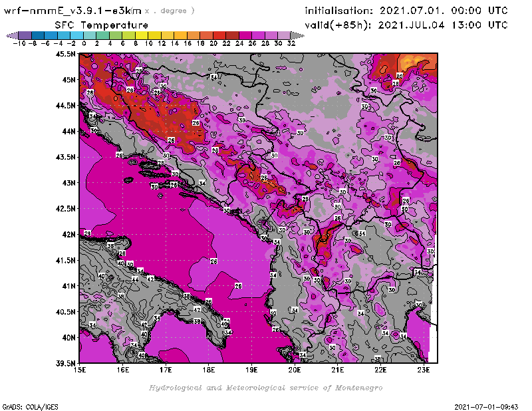Click the 20 value under the colorbar
The height and width of the screenshot is (411, 532).
coord(213,43)
